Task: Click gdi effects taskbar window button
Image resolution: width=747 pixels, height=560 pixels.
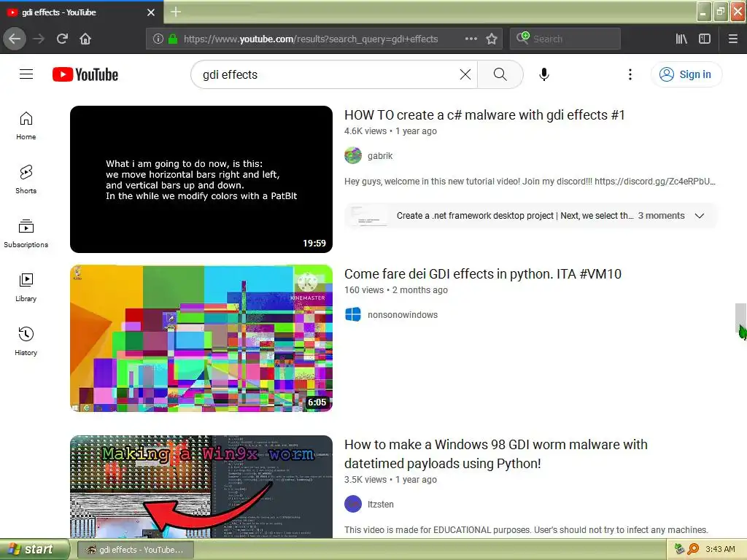Action: click(x=135, y=550)
